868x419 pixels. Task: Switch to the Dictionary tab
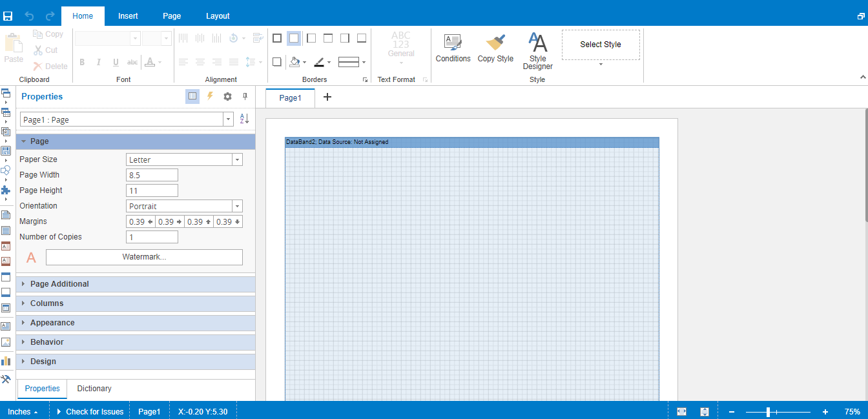tap(94, 389)
